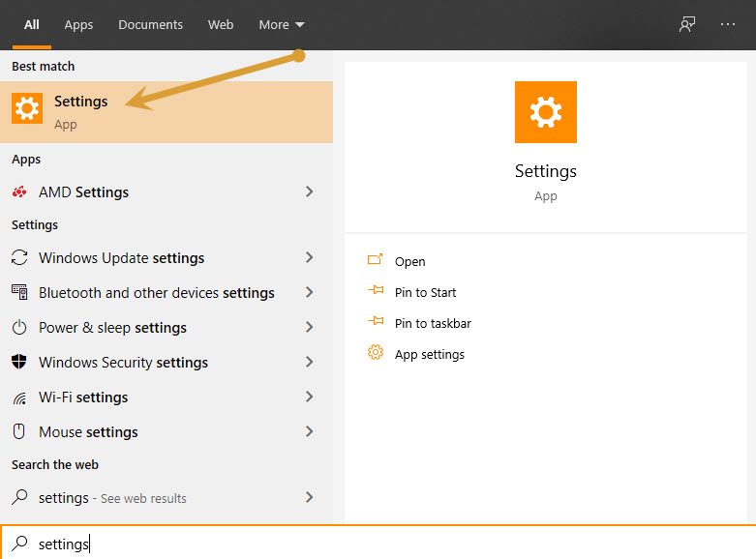Image resolution: width=756 pixels, height=559 pixels.
Task: Open the More filter dropdown
Action: pyautogui.click(x=282, y=24)
